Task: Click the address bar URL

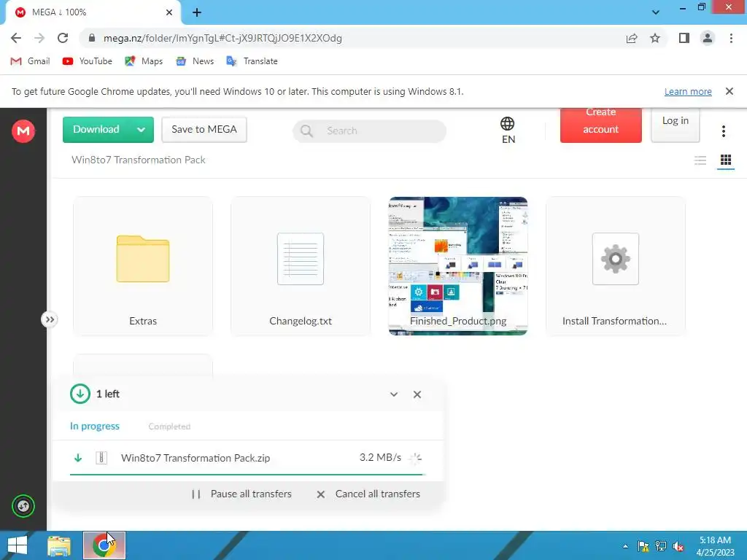Action: point(222,38)
